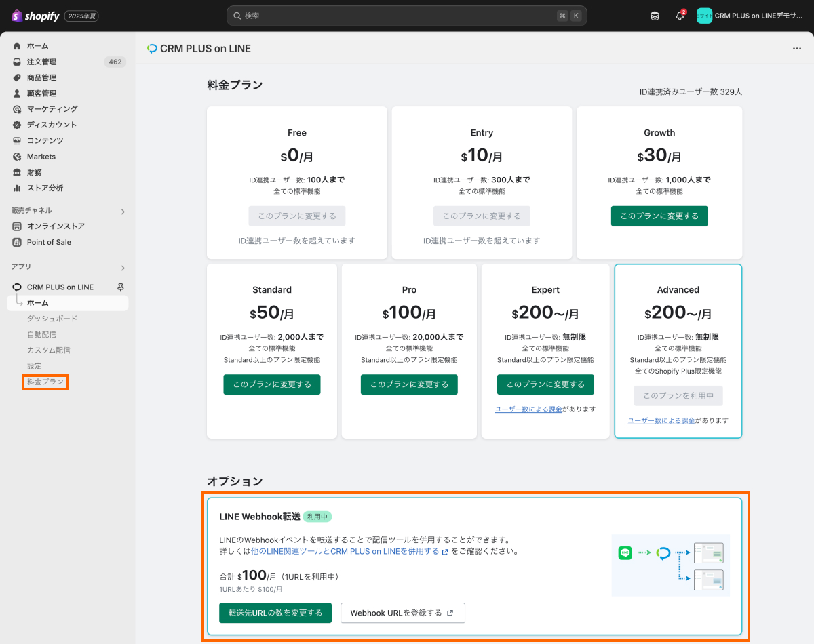Screen dimensions: 814x644
Task: Click the オンラインストア storefront icon
Action: (17, 226)
